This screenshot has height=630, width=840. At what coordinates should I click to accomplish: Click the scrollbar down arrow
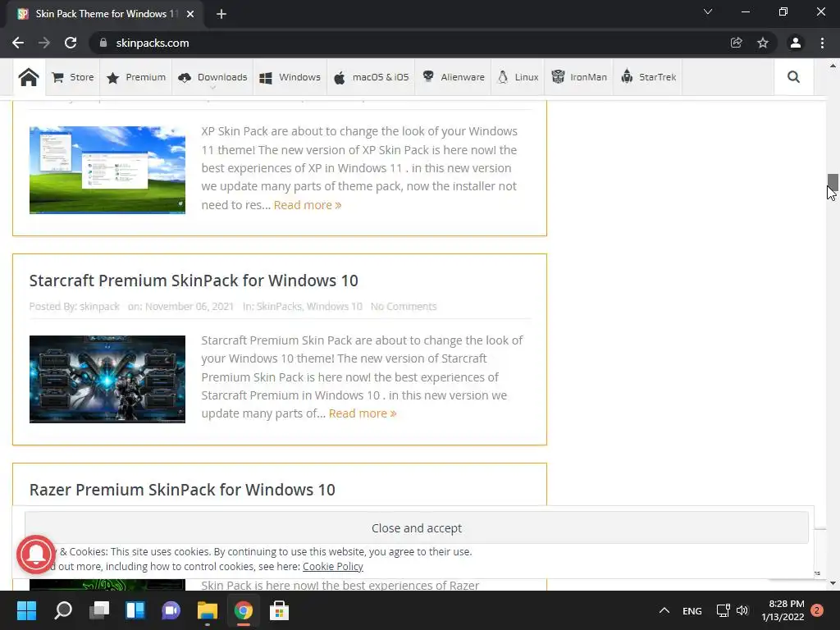point(833,583)
